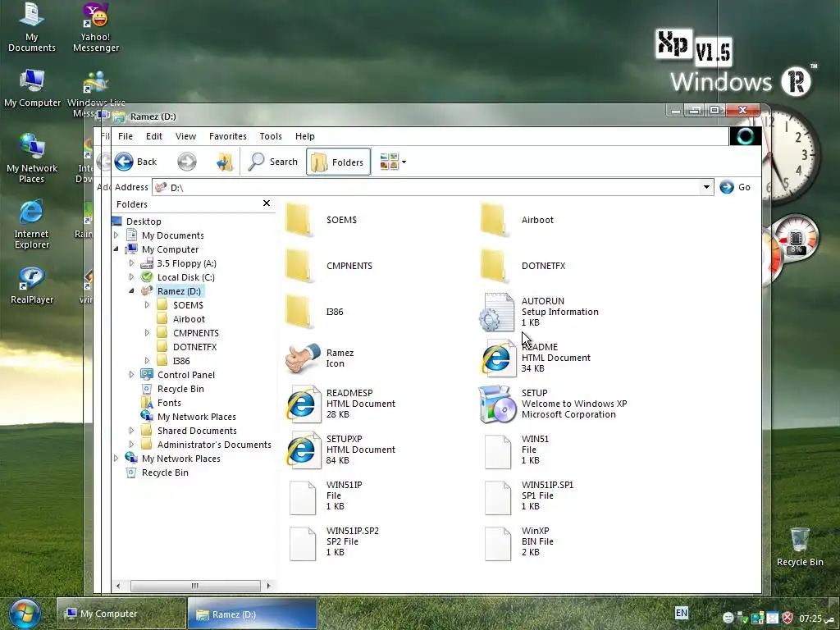Open the Help menu
The image size is (840, 630).
[305, 136]
